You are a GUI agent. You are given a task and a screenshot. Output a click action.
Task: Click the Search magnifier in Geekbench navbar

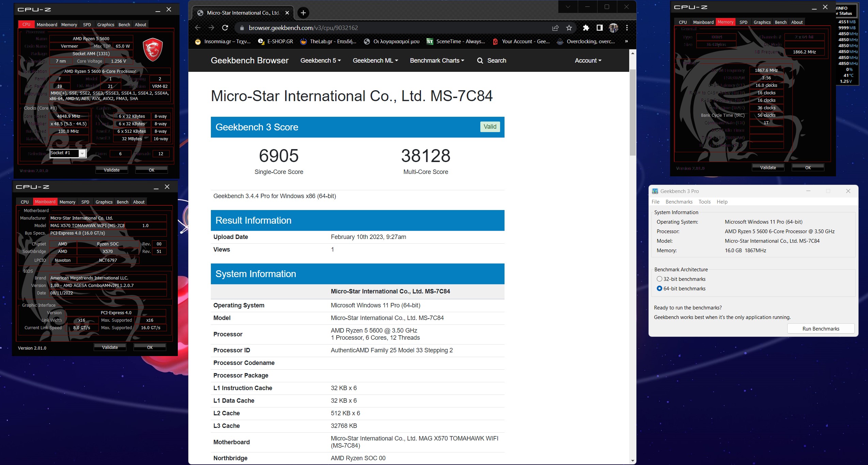point(480,61)
